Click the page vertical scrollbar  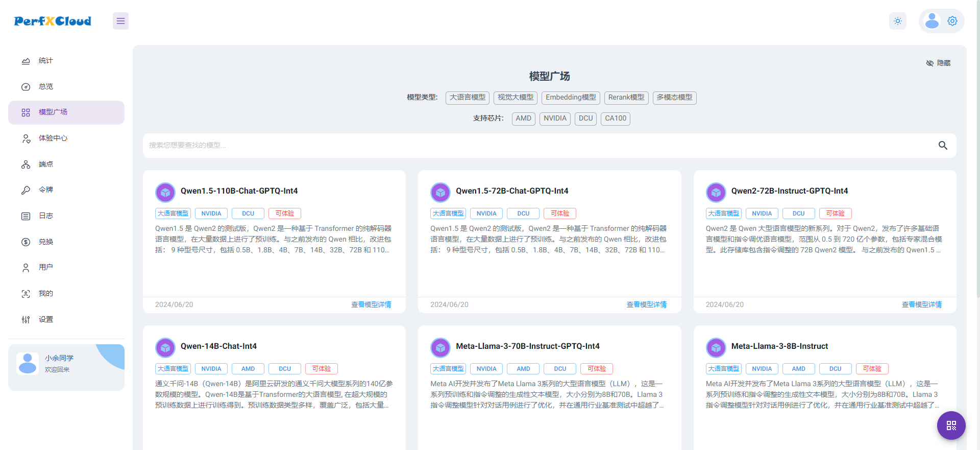pos(977,148)
